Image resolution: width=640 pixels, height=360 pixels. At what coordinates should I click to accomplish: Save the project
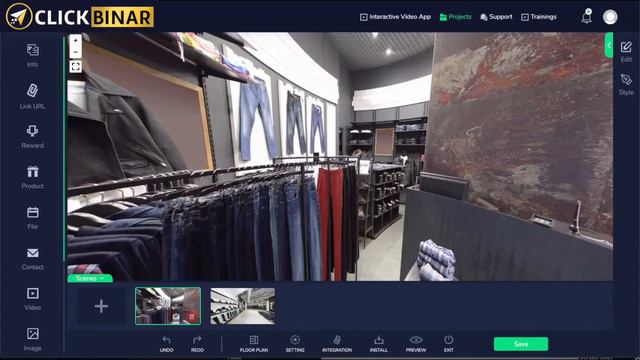point(521,344)
